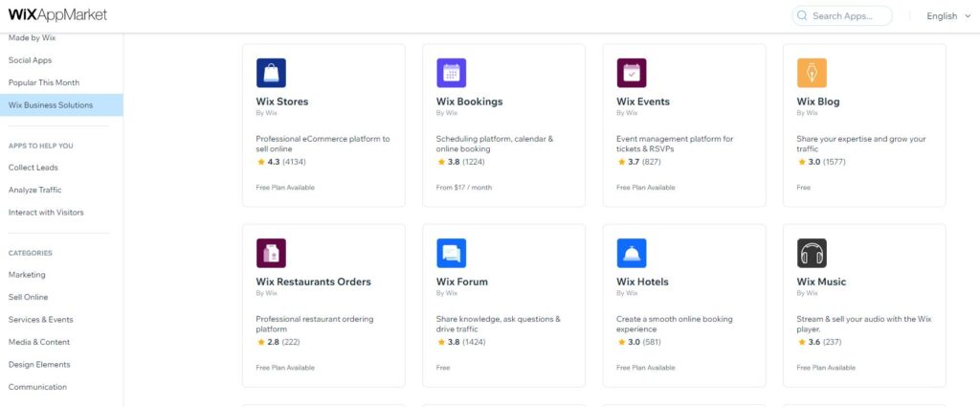Viewport: 980px width, 407px height.
Task: Click 'Share your expertise' description
Action: click(x=861, y=144)
